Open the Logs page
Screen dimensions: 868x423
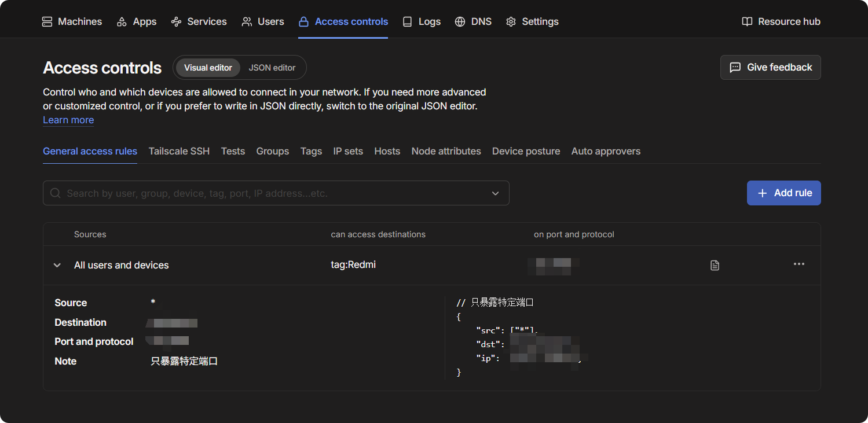422,21
